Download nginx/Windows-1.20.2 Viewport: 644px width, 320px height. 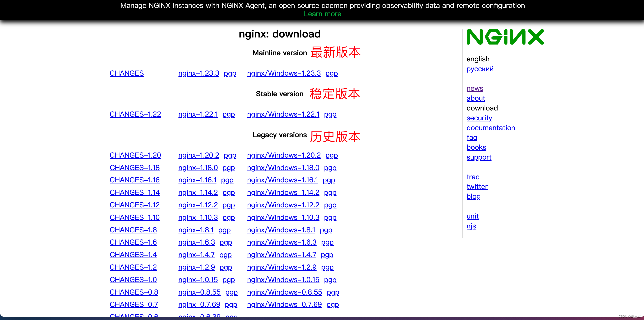pos(284,155)
